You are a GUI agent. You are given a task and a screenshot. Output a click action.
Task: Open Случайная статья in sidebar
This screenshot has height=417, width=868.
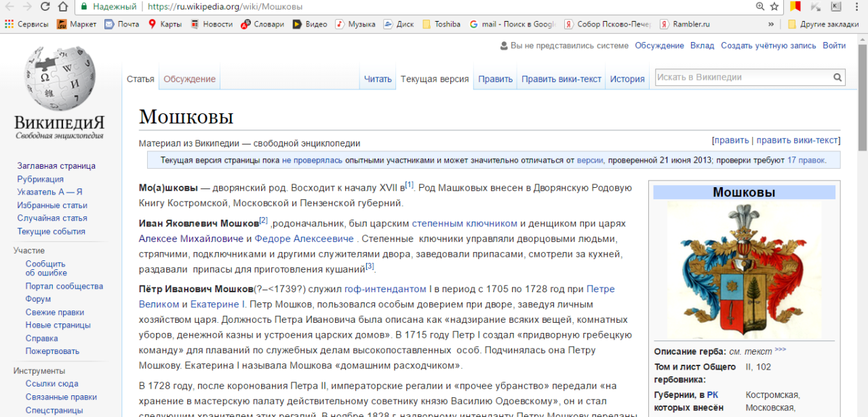[x=52, y=218]
